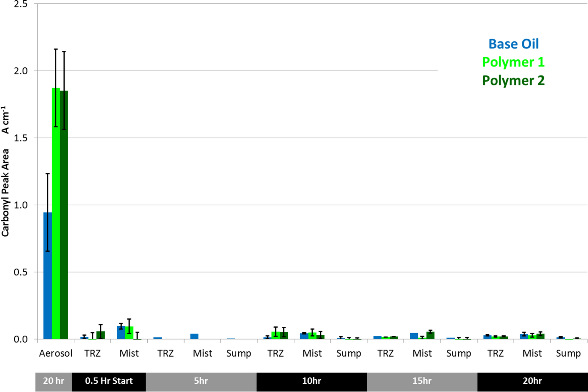The width and height of the screenshot is (588, 392).
Task: Click the dark green Polymer 2 Aerosol bar
Action: click(x=64, y=215)
